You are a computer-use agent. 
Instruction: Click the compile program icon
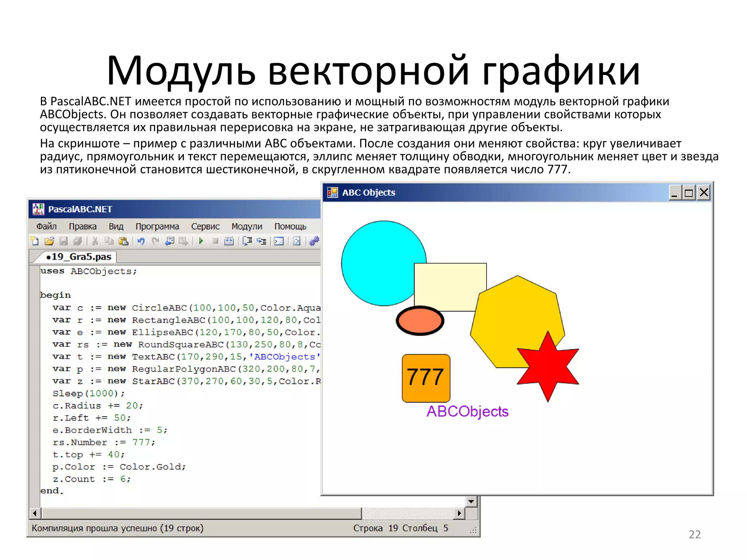229,241
